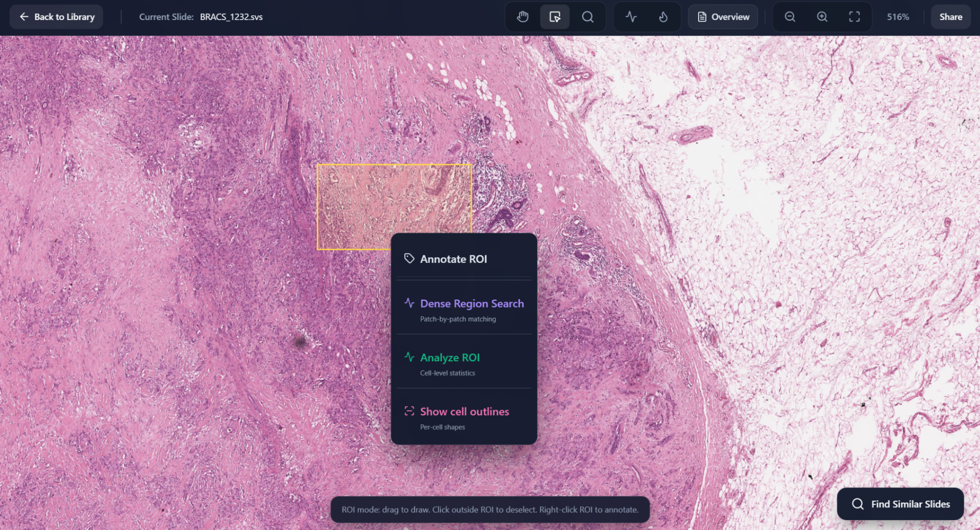Click the Current Slide label

tap(166, 17)
